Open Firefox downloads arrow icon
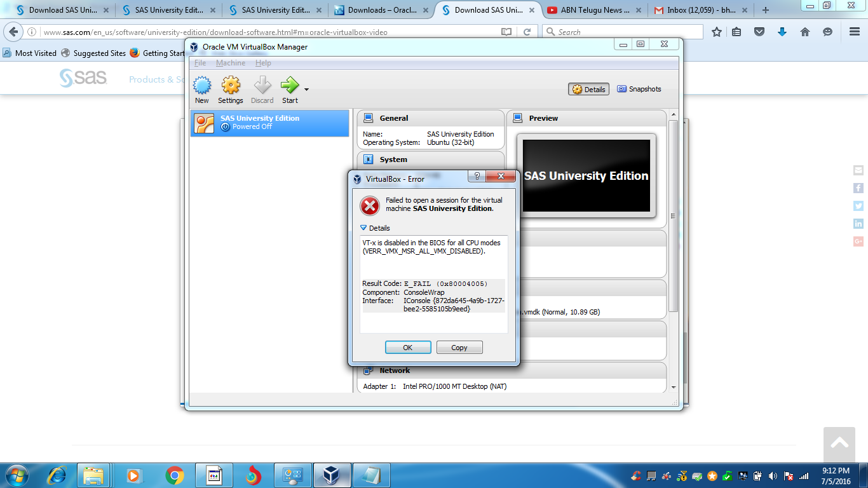Screen dimensions: 868x488 [x=782, y=32]
